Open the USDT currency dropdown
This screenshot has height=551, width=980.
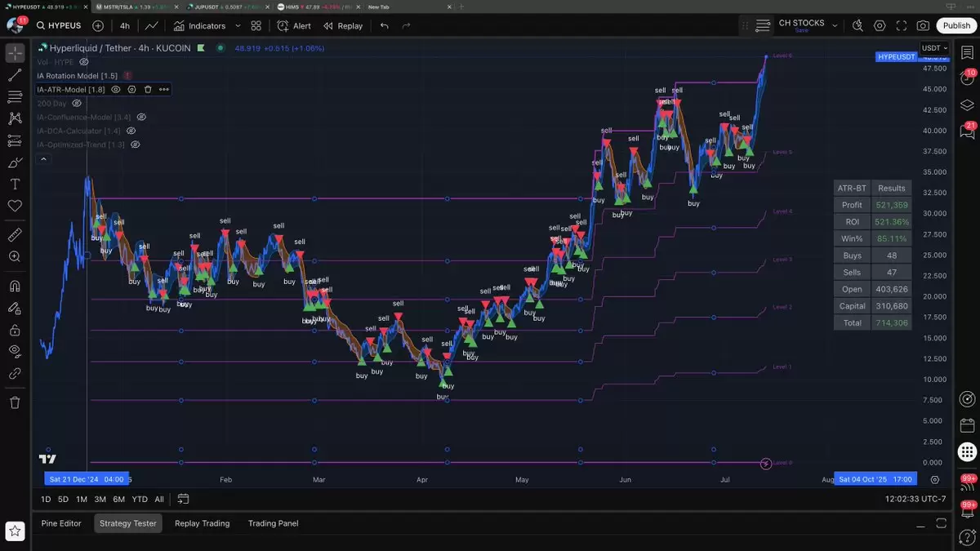tap(934, 48)
